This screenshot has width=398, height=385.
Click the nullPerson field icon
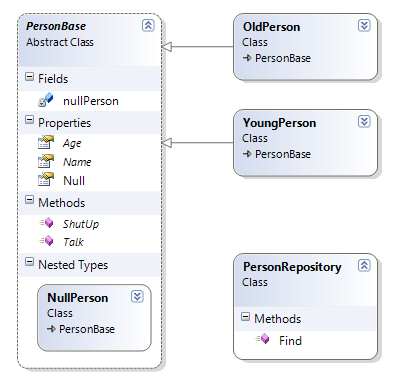tap(46, 100)
